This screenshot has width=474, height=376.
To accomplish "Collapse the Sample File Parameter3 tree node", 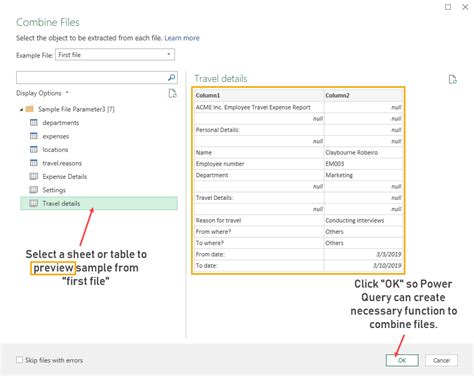I will [x=21, y=109].
